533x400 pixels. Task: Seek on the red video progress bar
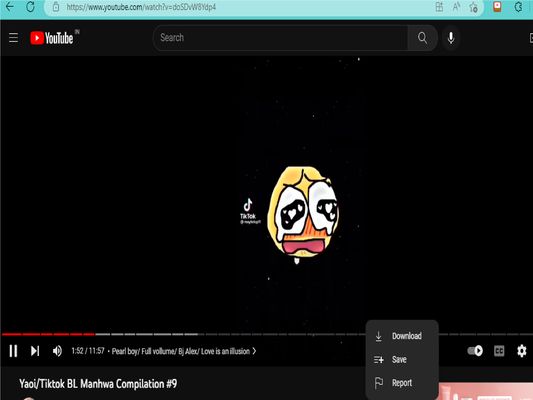(48, 334)
